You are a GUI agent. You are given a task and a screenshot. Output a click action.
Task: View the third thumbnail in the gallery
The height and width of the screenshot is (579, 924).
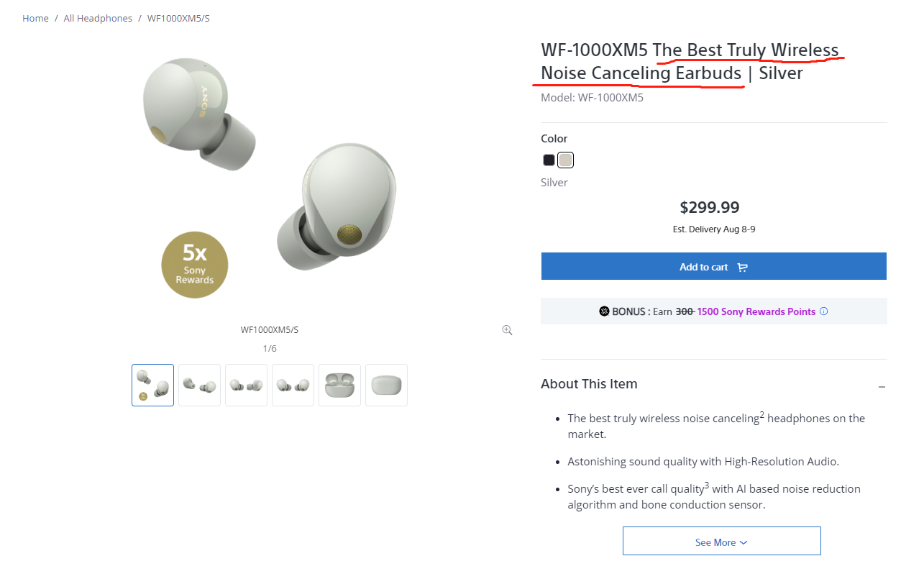246,385
